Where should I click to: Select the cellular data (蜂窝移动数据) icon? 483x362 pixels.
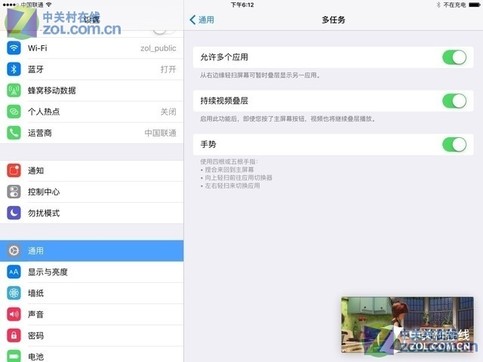[14, 90]
